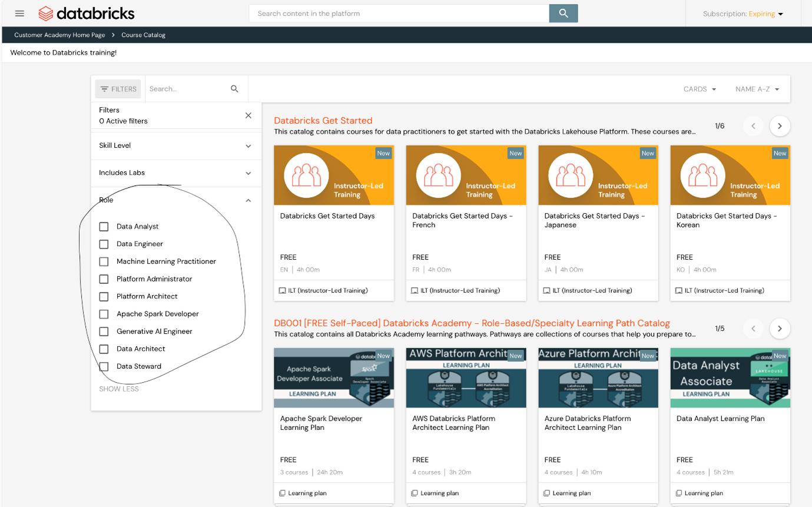Open Data Analyst Associate thumbnail
The image size is (812, 507).
[730, 378]
